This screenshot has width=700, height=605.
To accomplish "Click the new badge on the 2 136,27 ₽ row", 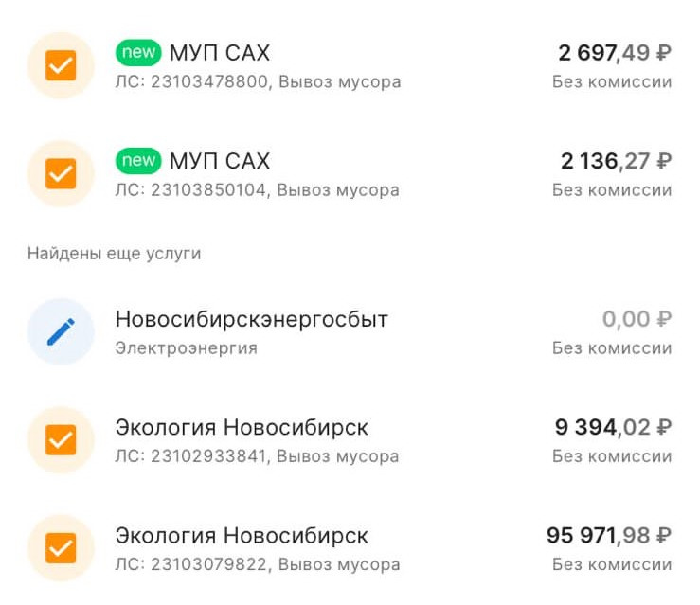I will click(x=138, y=161).
